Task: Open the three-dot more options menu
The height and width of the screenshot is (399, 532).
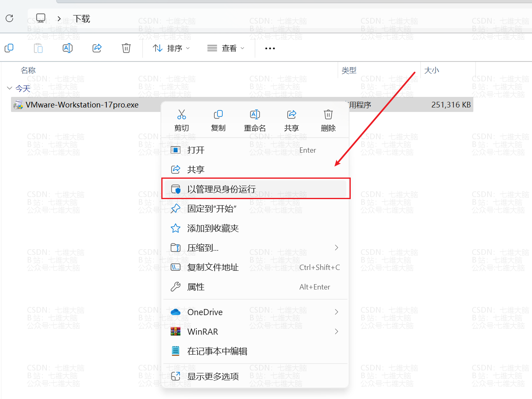Action: pyautogui.click(x=270, y=48)
